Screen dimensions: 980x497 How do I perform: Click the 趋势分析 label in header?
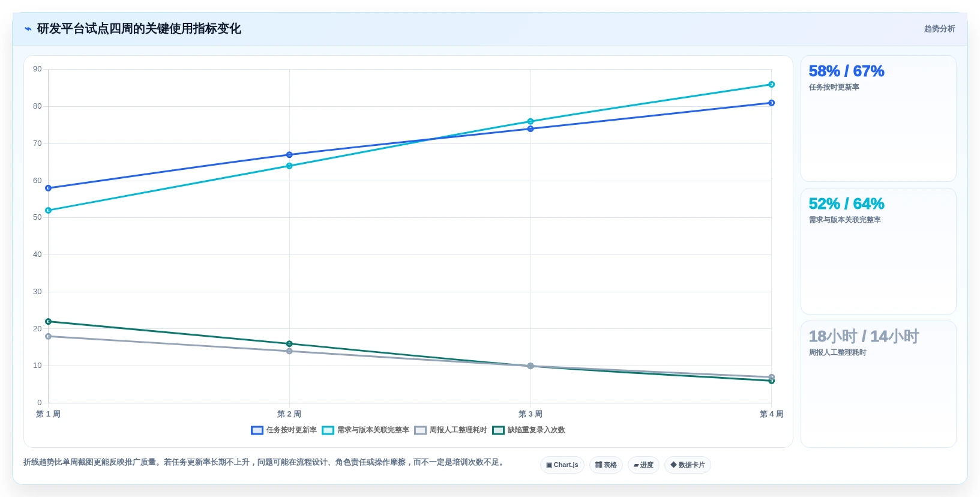[x=939, y=29]
